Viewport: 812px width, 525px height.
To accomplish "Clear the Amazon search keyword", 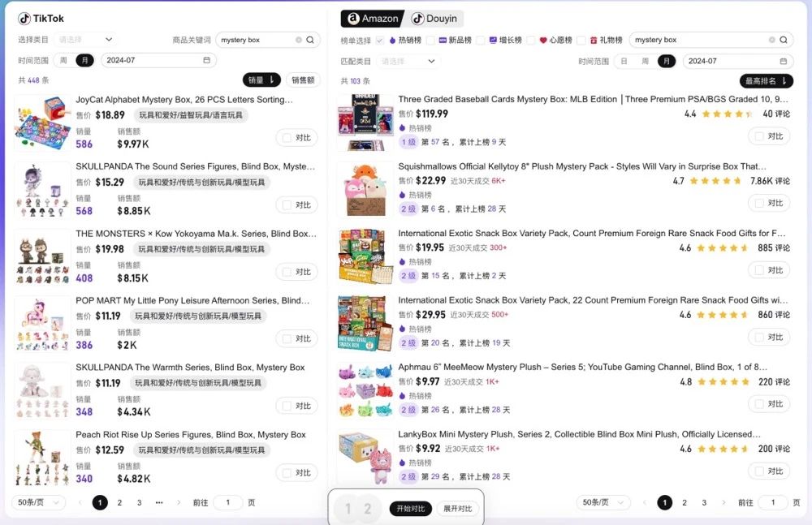I will (x=771, y=40).
